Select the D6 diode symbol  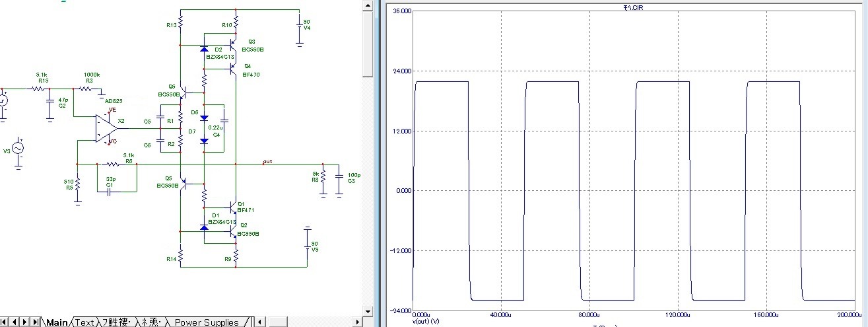pyautogui.click(x=204, y=119)
